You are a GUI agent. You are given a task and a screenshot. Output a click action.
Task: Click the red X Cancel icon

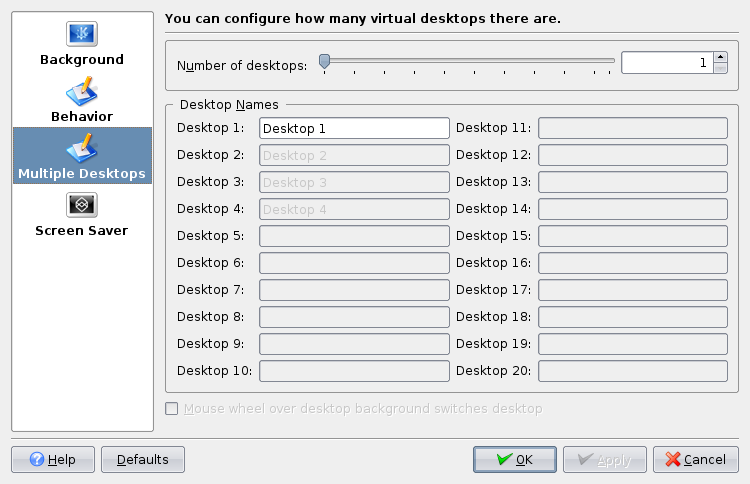pyautogui.click(x=673, y=460)
